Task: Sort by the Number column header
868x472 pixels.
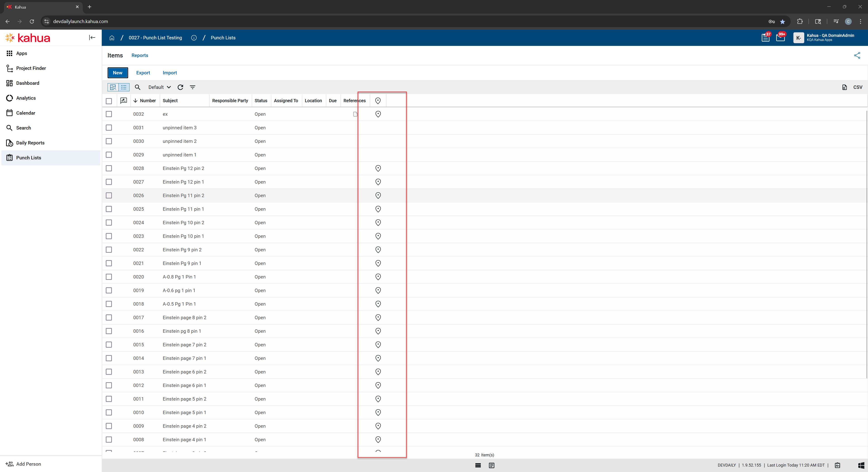Action: [148, 101]
